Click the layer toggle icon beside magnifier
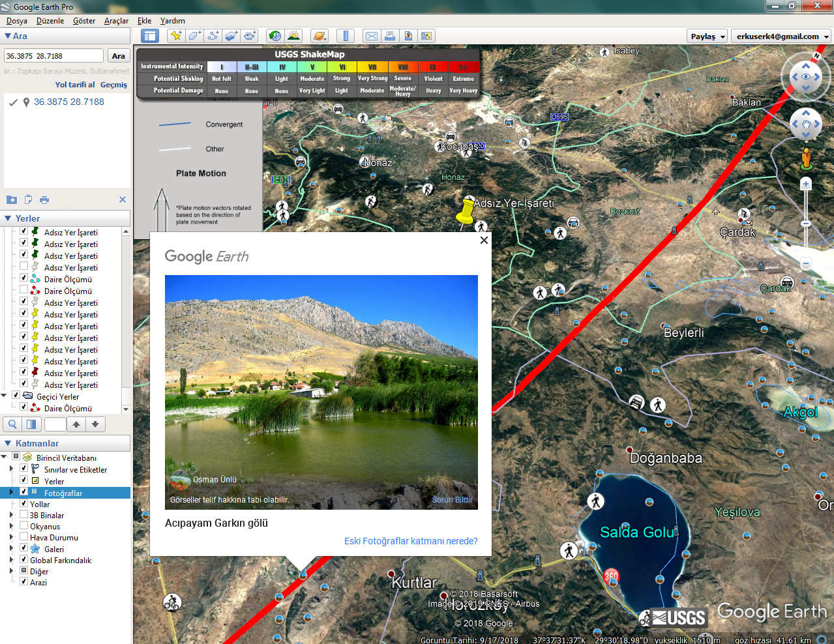 [x=31, y=424]
